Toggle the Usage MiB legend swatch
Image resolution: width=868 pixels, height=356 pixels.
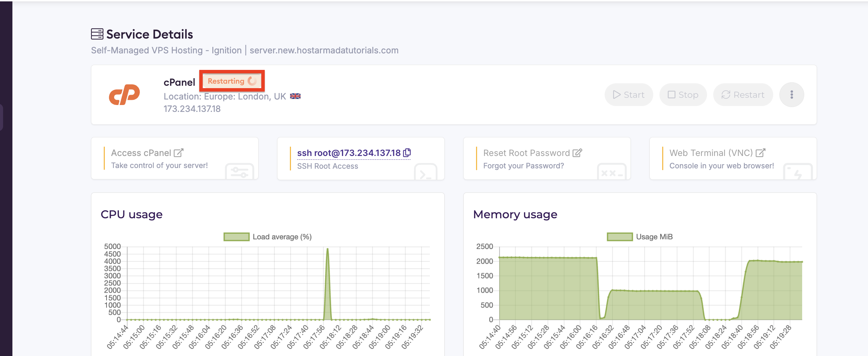[x=619, y=237]
